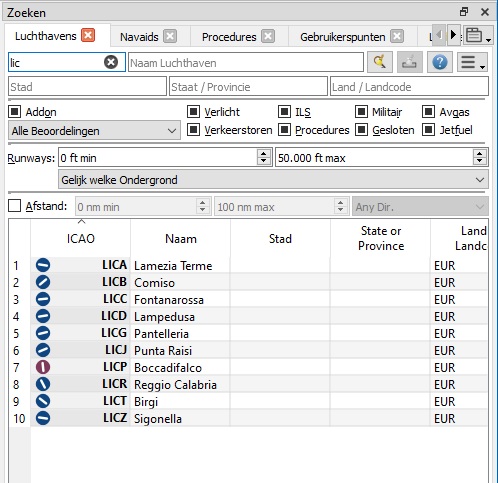Click the grayed-out show on map icon
Screen dimensions: 498x483
point(410,62)
